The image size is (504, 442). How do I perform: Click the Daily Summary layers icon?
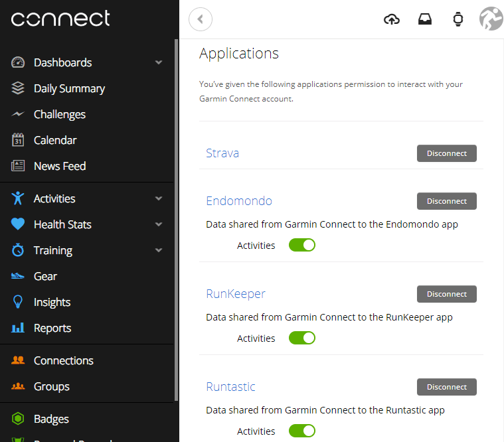coord(18,88)
